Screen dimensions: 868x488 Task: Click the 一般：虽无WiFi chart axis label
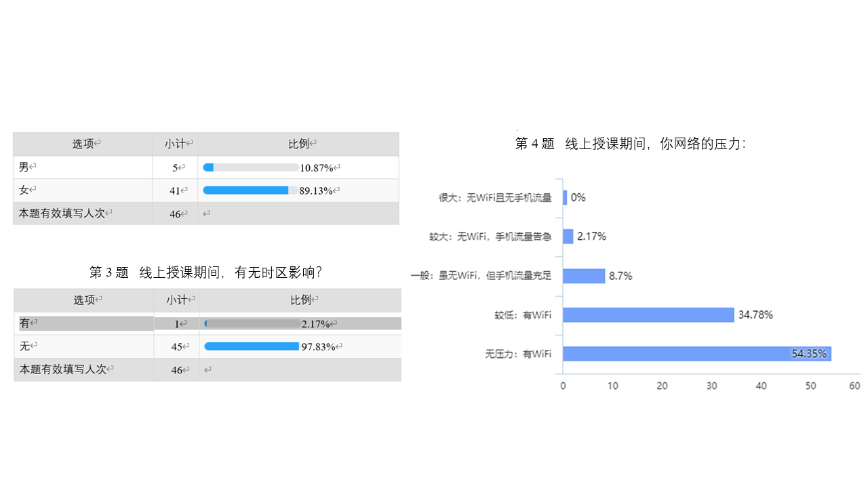click(x=481, y=276)
